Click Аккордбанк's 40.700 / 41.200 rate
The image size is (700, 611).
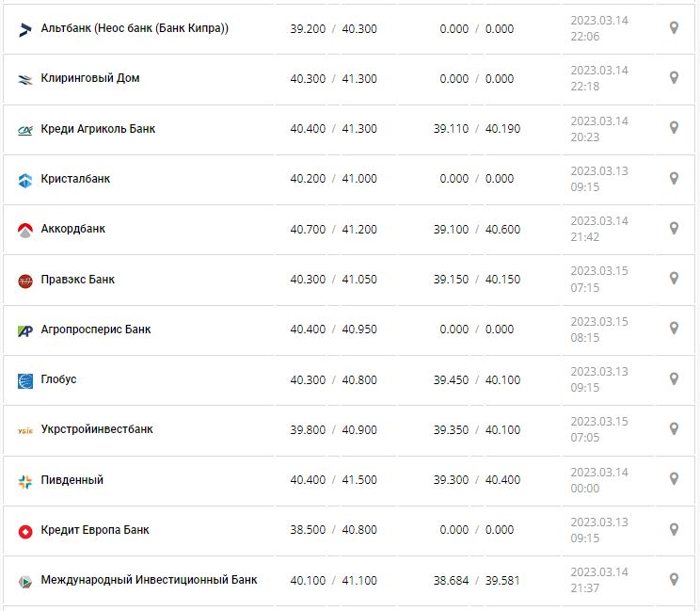coord(333,229)
